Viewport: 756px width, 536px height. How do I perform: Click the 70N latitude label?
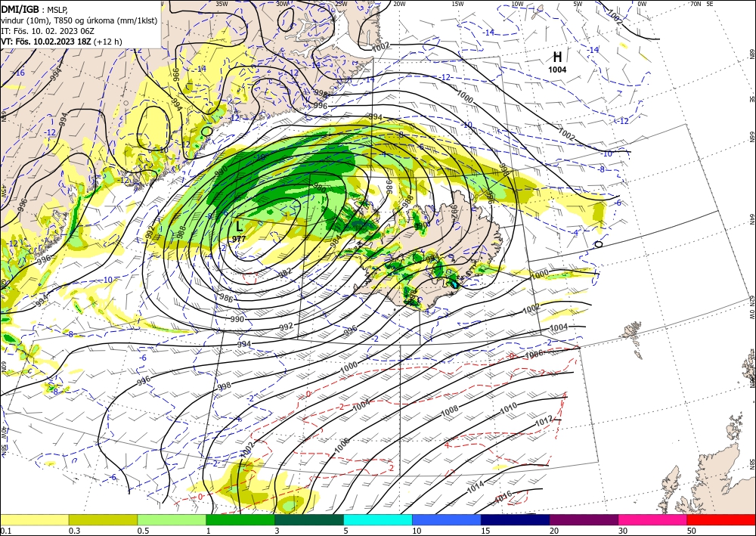pyautogui.click(x=696, y=4)
